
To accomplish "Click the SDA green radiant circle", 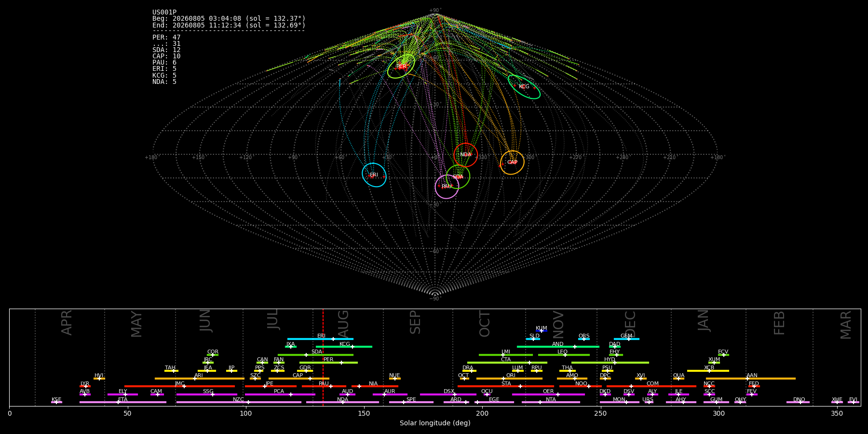I will pos(458,177).
